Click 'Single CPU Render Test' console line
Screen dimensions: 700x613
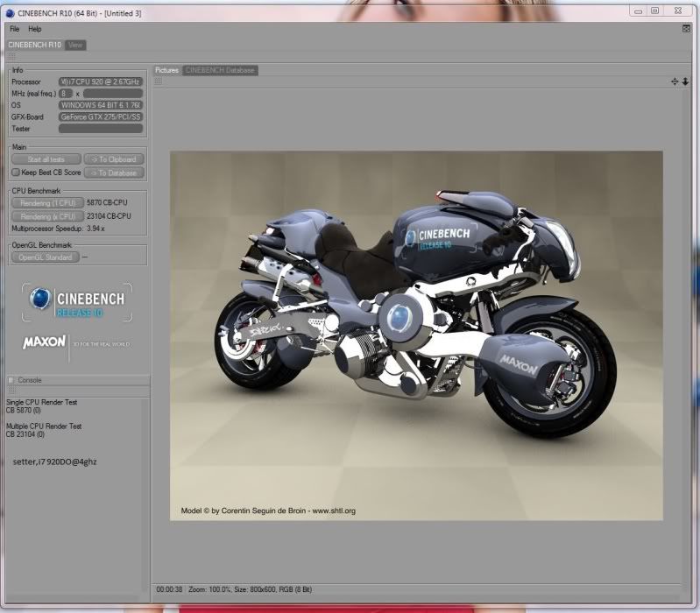click(x=41, y=402)
